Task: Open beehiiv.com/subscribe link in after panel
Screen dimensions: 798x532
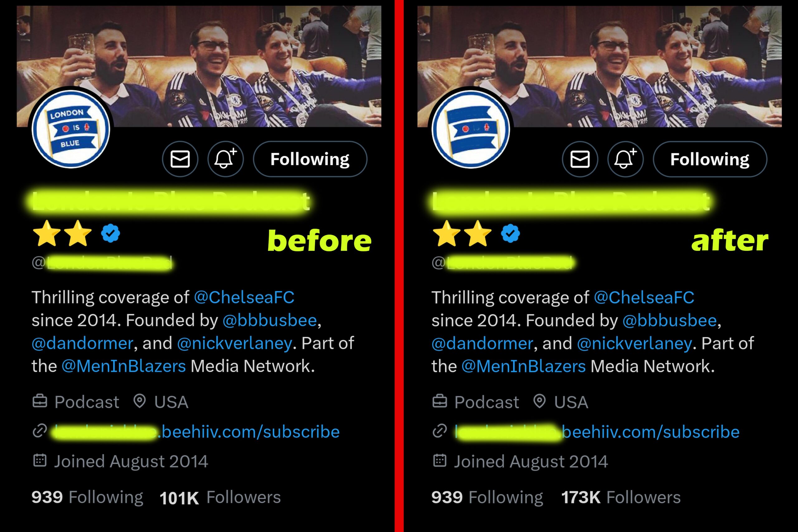Action: [597, 432]
